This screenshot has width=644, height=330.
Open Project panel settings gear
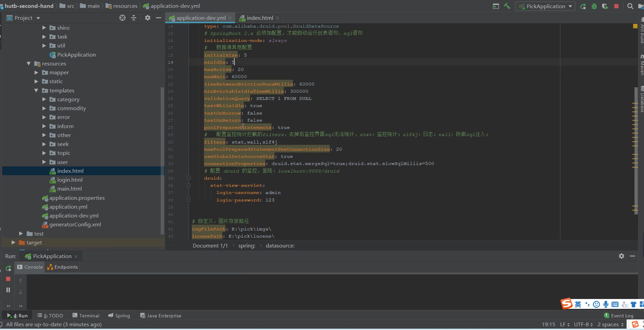pyautogui.click(x=147, y=18)
